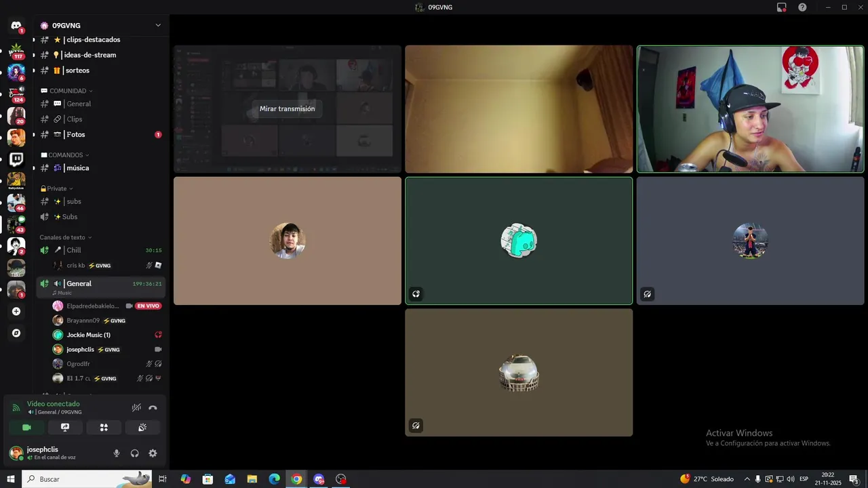Open the soundboard in voice panel
This screenshot has width=868, height=488.
[142, 427]
